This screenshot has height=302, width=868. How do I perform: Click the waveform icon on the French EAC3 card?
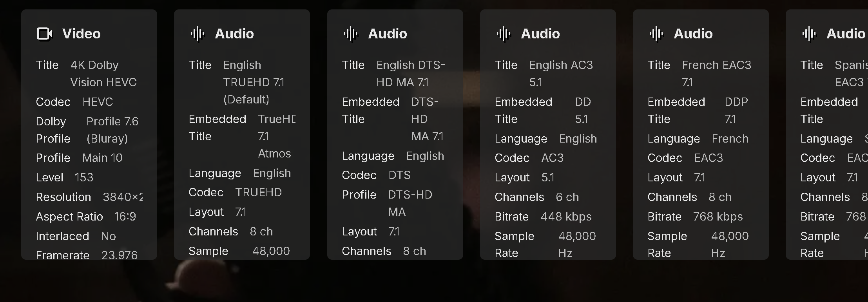(x=656, y=34)
